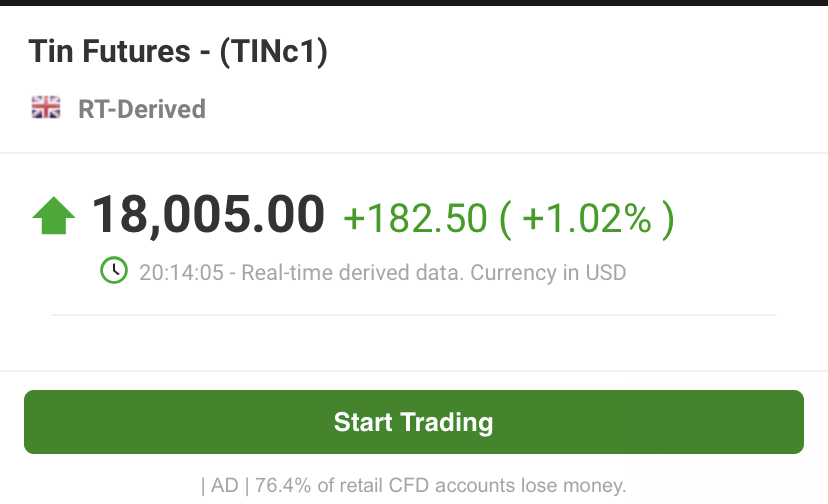Click the (TINc1) ticker symbol
This screenshot has width=828, height=504.
[274, 52]
